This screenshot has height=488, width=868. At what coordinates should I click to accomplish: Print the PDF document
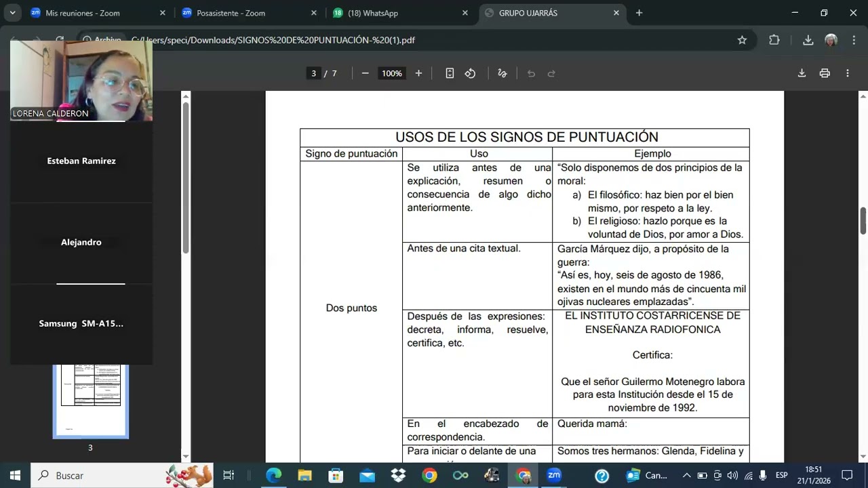tap(825, 73)
